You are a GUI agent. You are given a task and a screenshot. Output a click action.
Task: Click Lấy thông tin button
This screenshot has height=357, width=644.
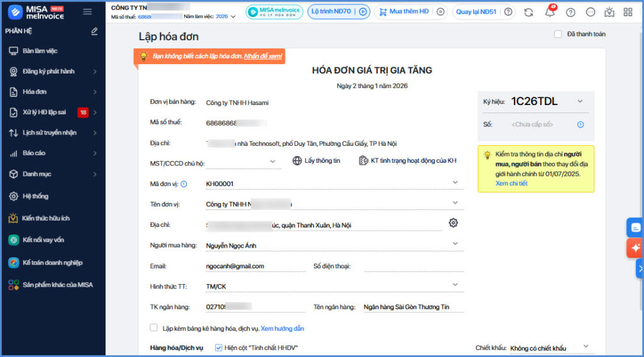316,160
